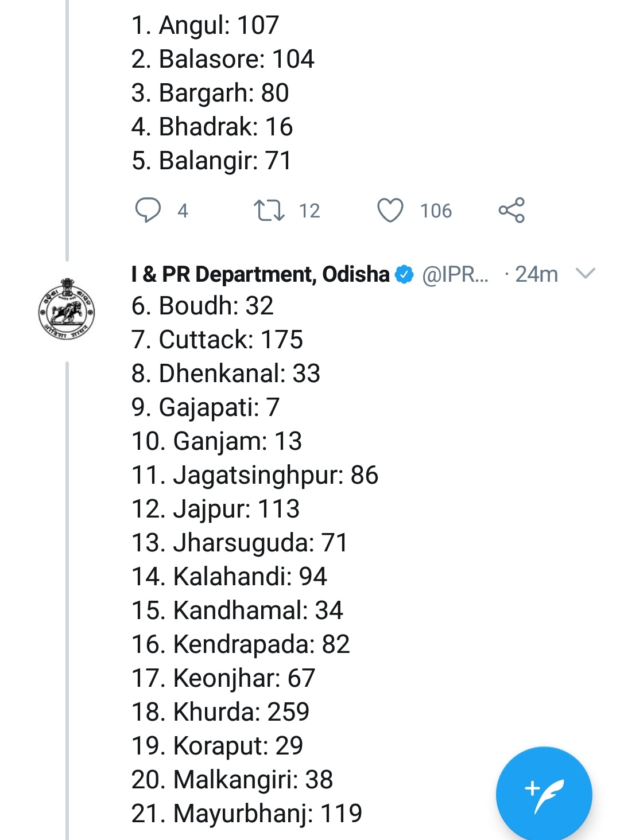620x840 pixels.
Task: Tap the @IPR... account handle
Action: (x=455, y=275)
